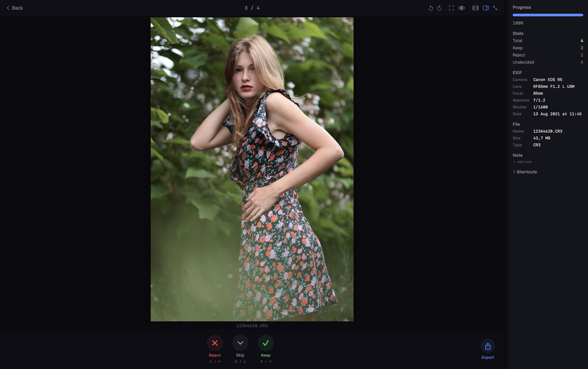The height and width of the screenshot is (369, 588).
Task: Click the redo arrow in the toolbar
Action: (x=439, y=8)
